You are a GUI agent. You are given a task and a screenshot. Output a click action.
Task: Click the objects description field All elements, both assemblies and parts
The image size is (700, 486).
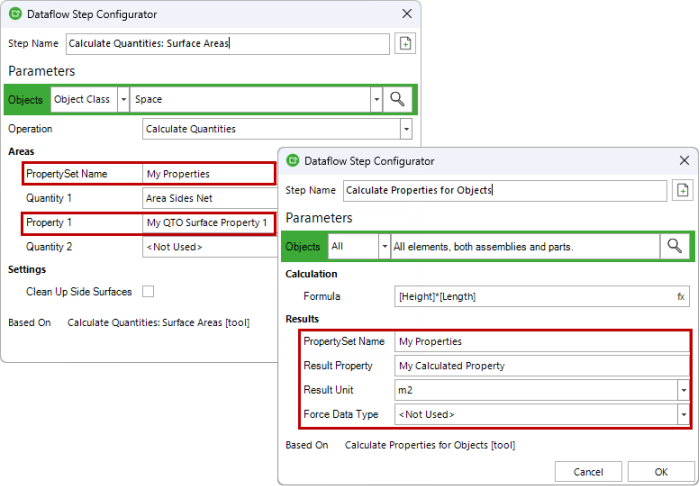(x=525, y=246)
